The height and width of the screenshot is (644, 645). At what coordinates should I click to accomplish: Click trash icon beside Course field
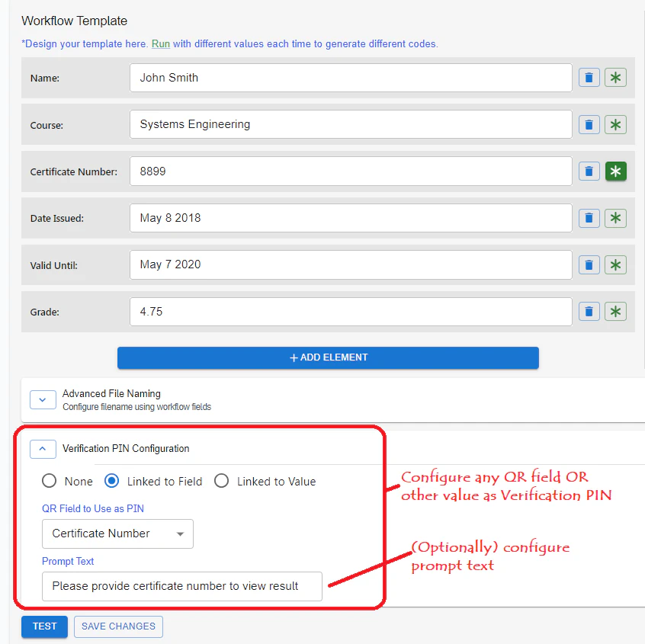coord(589,124)
